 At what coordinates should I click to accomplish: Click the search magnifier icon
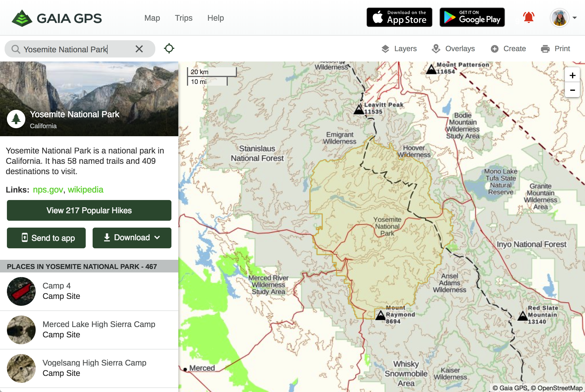pyautogui.click(x=16, y=49)
